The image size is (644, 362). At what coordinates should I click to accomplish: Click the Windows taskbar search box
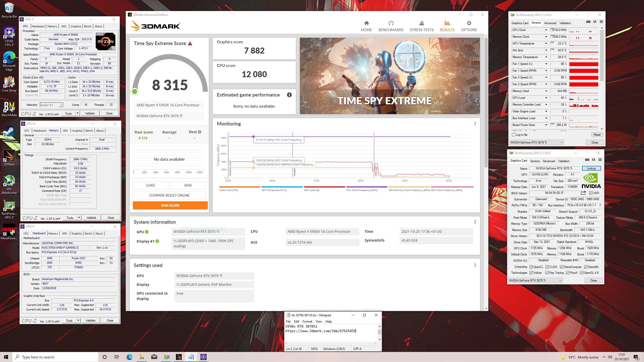point(55,357)
